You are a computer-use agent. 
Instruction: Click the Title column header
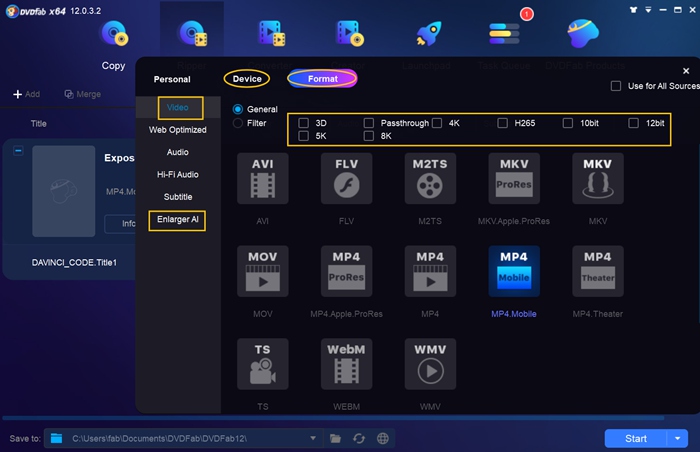click(x=38, y=124)
